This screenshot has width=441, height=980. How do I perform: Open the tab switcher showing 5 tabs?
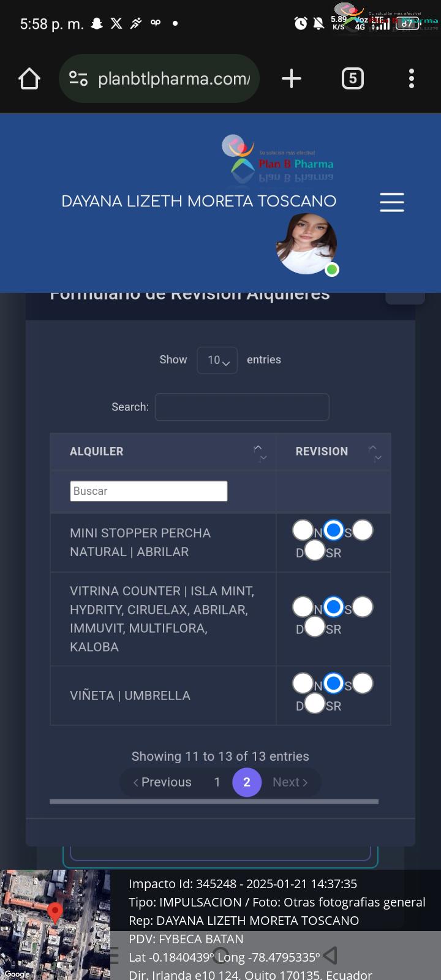tap(352, 78)
